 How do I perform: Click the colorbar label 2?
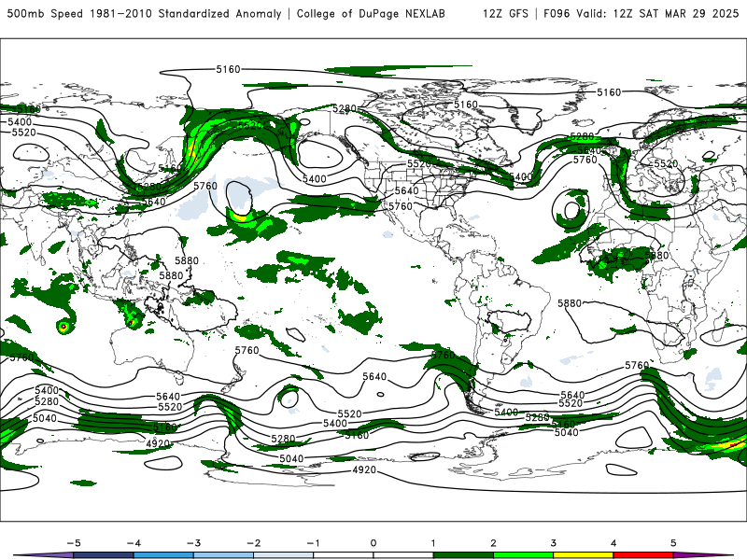(494, 543)
